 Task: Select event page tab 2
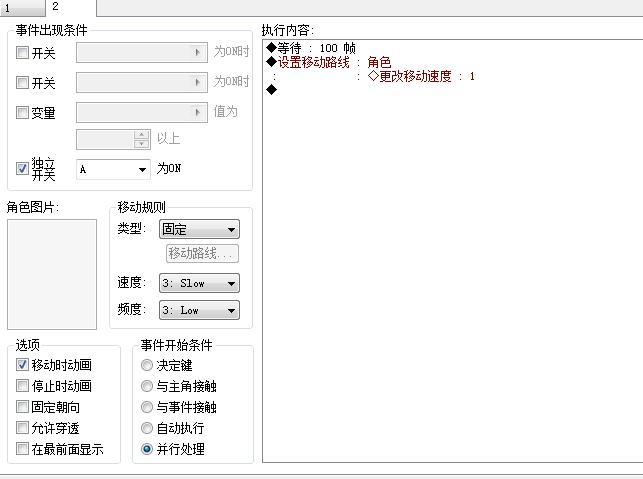[x=71, y=7]
